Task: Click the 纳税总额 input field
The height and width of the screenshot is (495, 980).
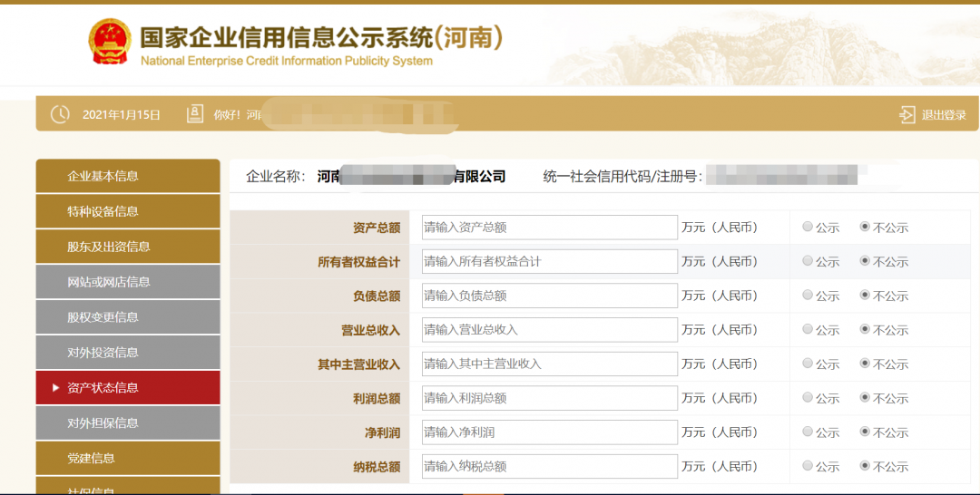Action: pos(549,466)
